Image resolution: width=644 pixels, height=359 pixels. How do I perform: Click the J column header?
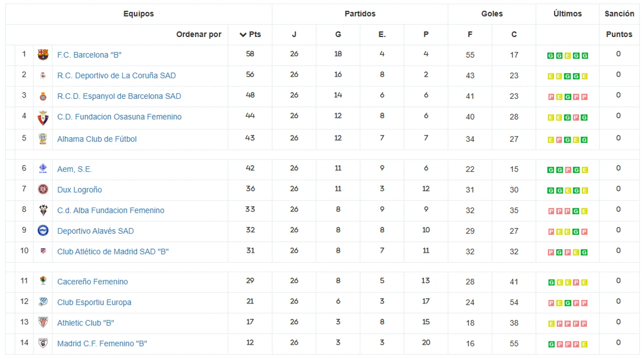(x=294, y=34)
